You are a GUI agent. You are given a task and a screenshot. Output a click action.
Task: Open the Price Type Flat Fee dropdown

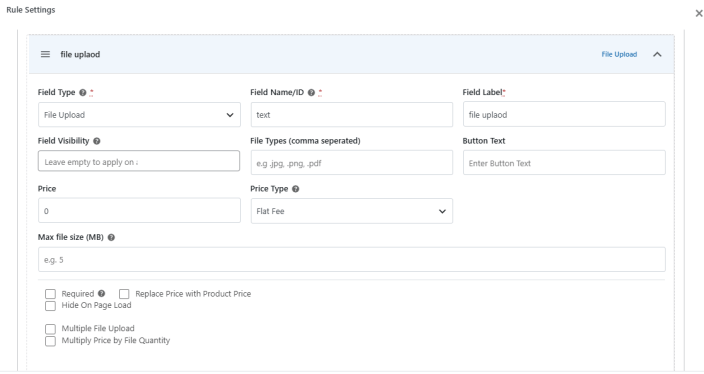[352, 211]
